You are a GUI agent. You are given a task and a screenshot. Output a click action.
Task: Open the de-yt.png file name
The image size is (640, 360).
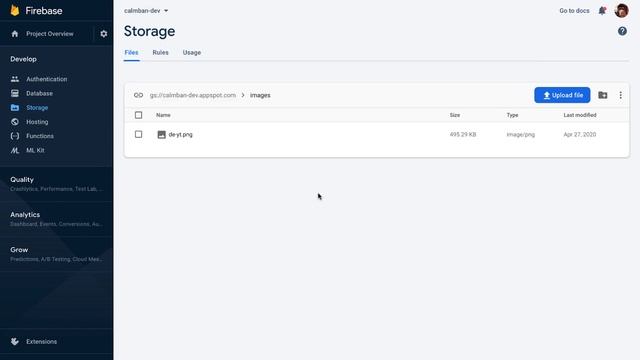[180, 134]
